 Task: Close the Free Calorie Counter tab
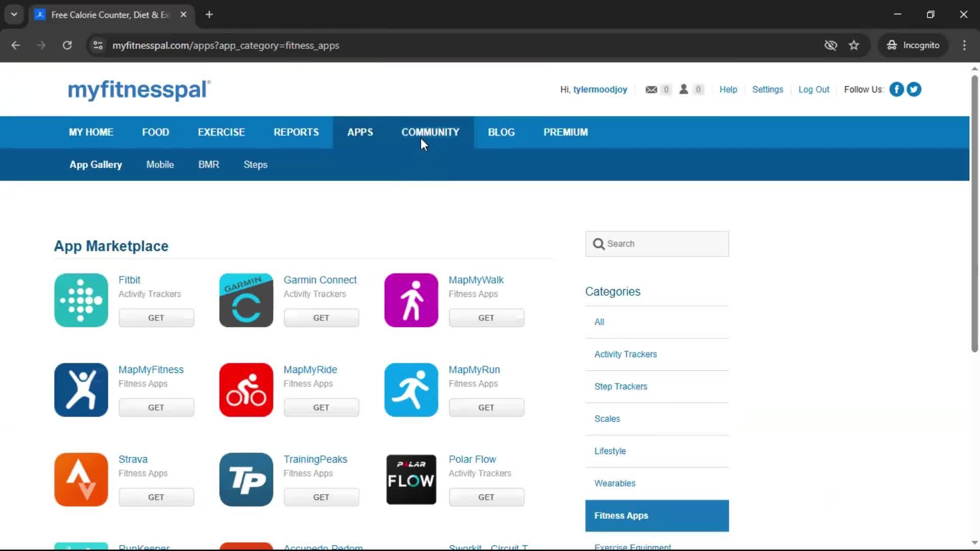click(x=183, y=14)
